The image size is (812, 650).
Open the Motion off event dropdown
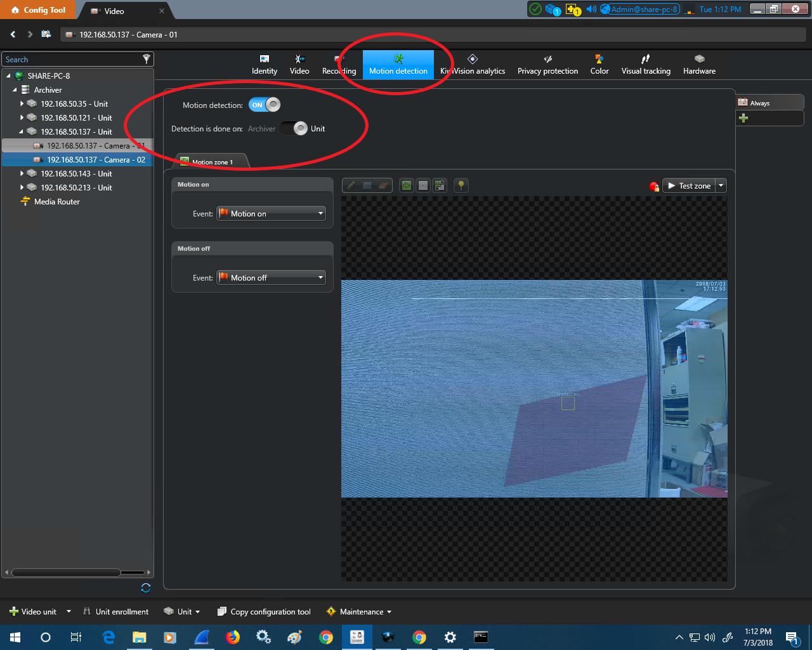tap(272, 278)
